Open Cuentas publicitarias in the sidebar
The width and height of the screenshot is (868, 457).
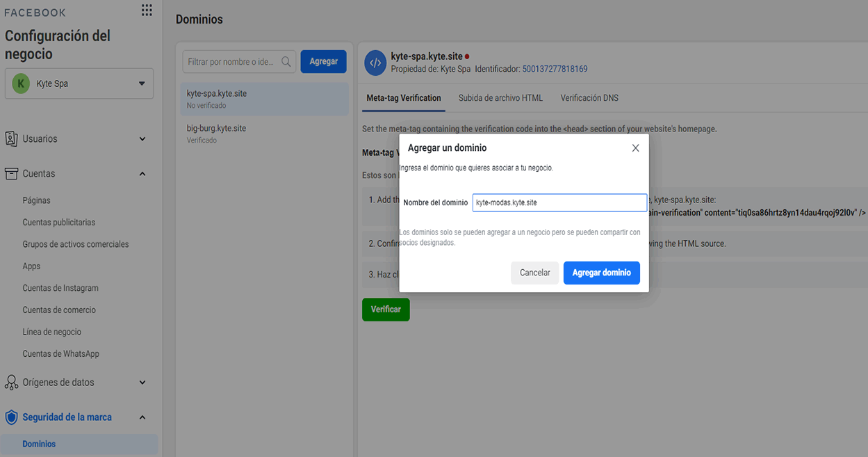click(59, 223)
